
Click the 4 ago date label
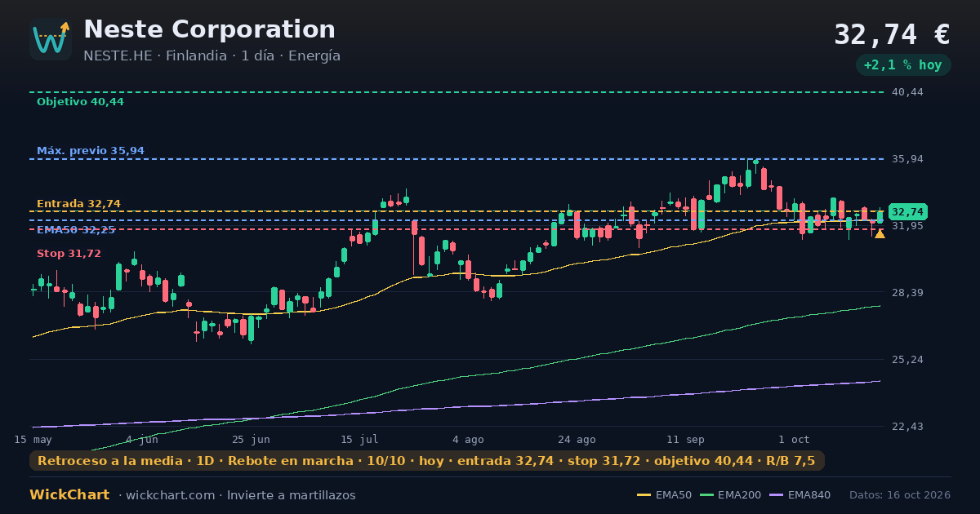468,439
